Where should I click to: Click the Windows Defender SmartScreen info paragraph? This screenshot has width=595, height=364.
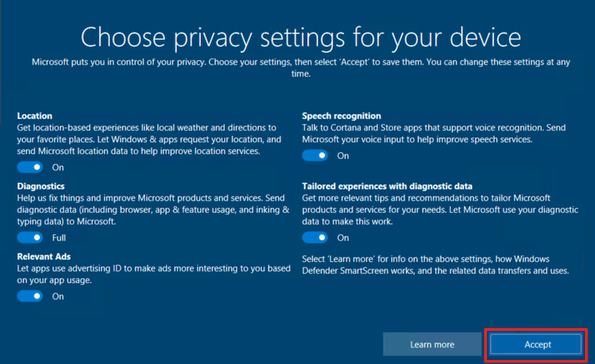436,265
